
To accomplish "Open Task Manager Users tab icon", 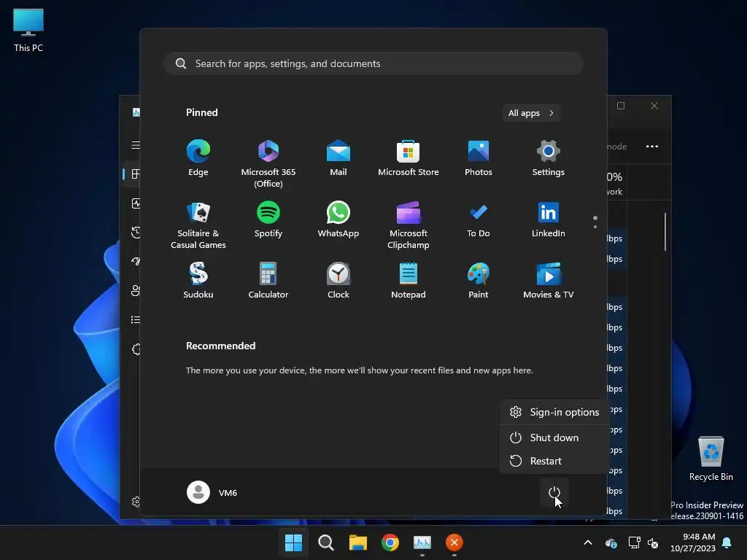I will 136,290.
